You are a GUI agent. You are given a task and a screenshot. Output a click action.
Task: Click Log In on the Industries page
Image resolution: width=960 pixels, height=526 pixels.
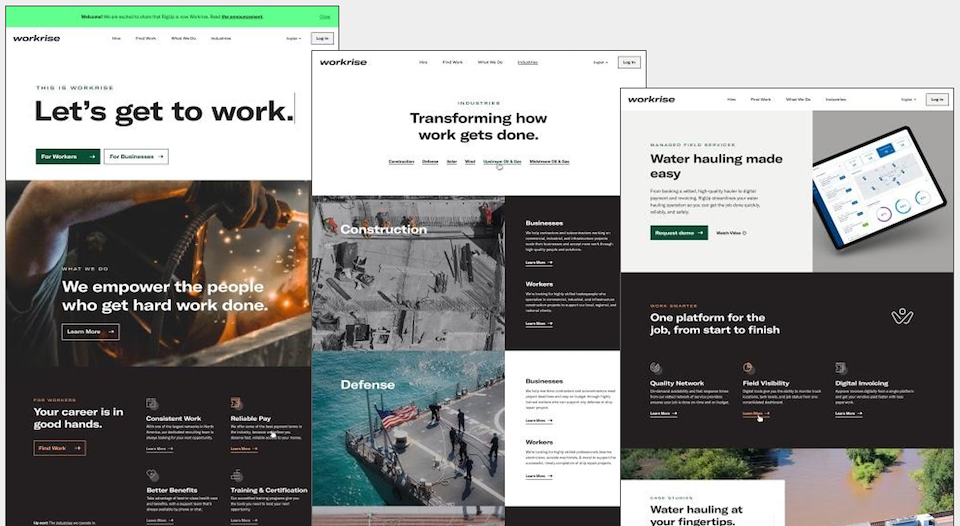629,62
